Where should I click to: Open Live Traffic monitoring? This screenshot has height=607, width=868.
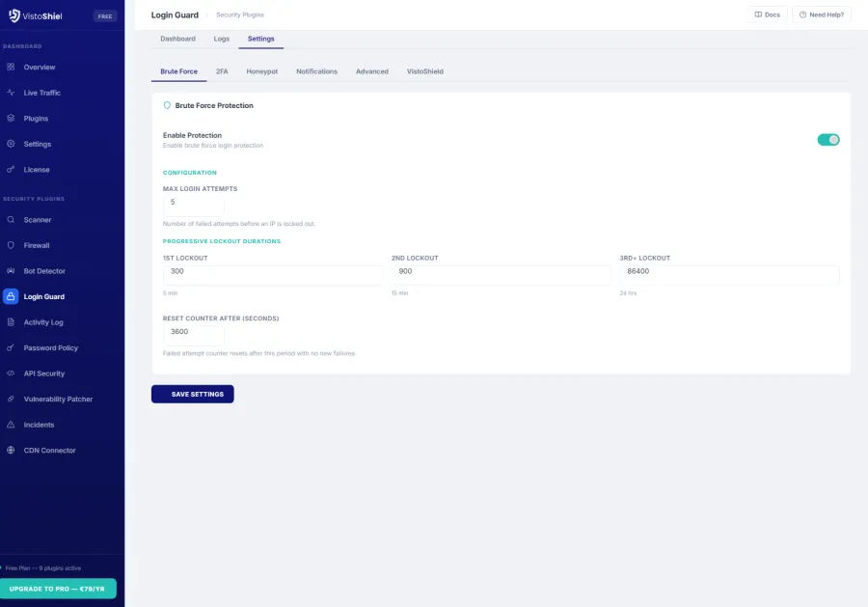pos(44,93)
